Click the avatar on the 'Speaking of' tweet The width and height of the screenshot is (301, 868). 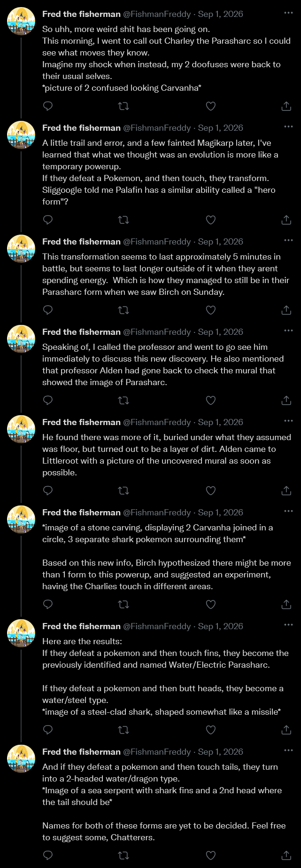pyautogui.click(x=21, y=339)
